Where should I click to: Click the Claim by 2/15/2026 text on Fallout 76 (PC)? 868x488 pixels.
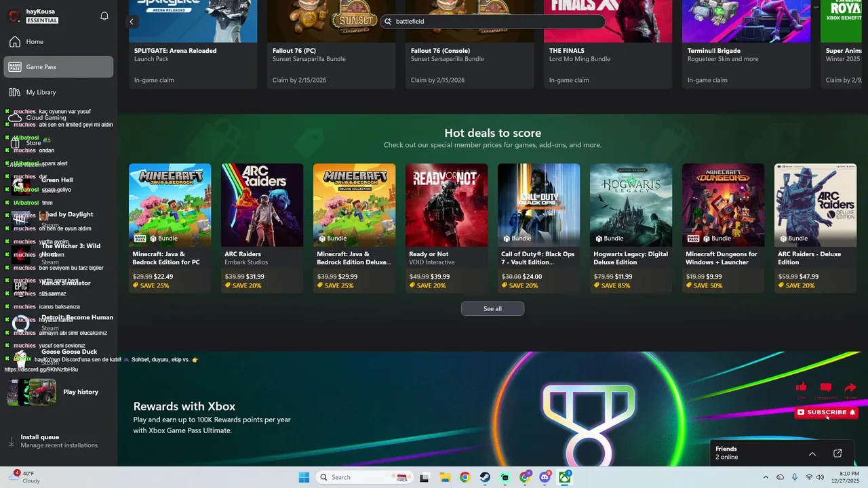tap(299, 80)
